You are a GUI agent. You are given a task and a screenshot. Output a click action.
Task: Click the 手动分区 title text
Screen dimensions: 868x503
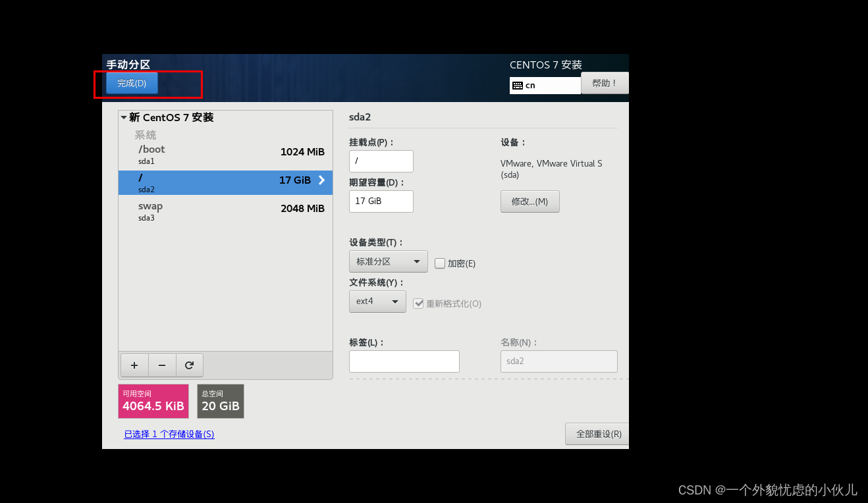pos(128,65)
